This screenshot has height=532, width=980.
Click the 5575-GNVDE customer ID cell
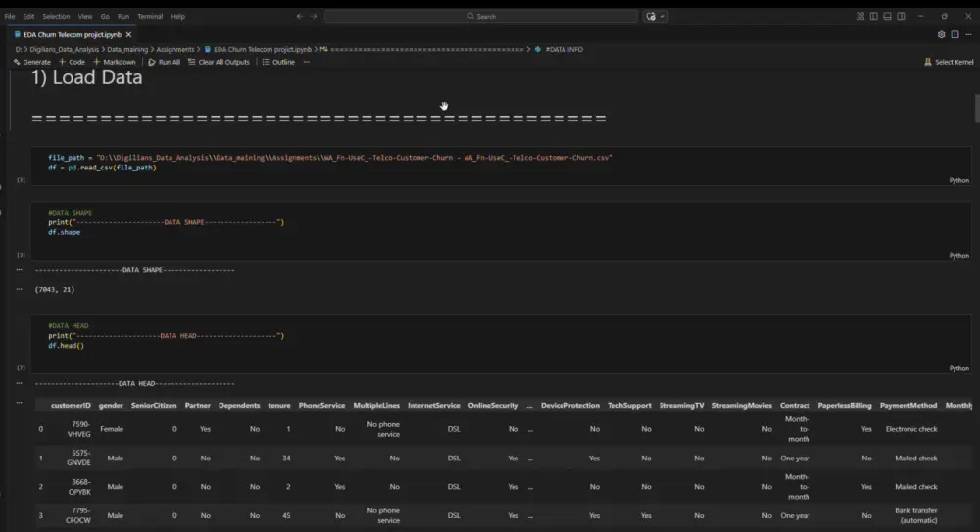pos(80,458)
